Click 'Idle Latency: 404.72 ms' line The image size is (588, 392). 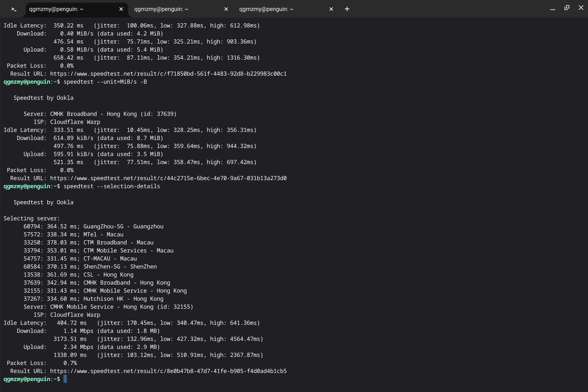(132, 323)
